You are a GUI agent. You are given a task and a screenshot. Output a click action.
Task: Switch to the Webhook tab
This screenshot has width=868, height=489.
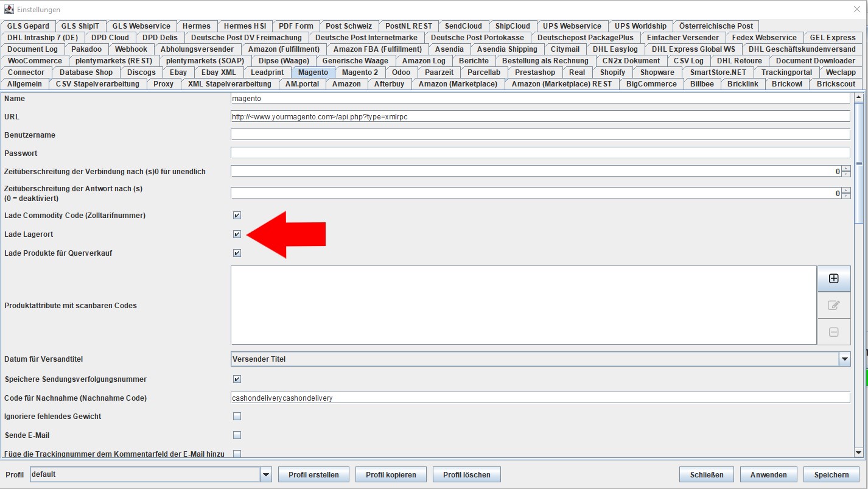[131, 49]
